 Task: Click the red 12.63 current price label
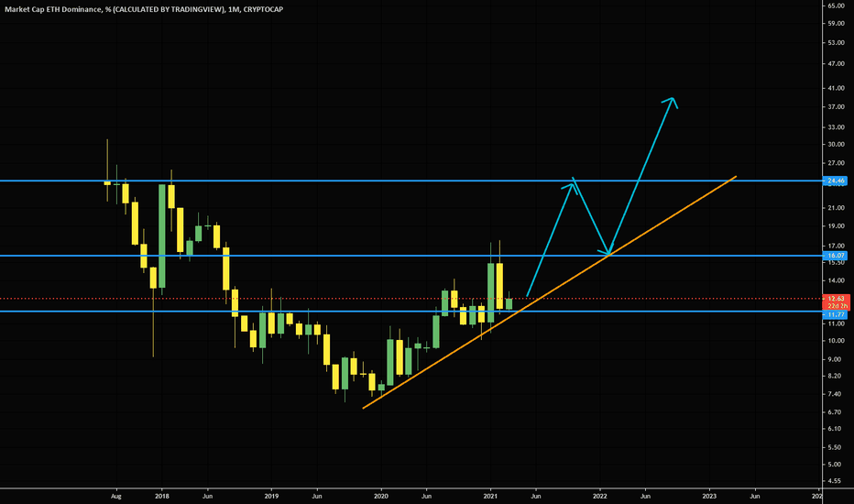tap(836, 299)
